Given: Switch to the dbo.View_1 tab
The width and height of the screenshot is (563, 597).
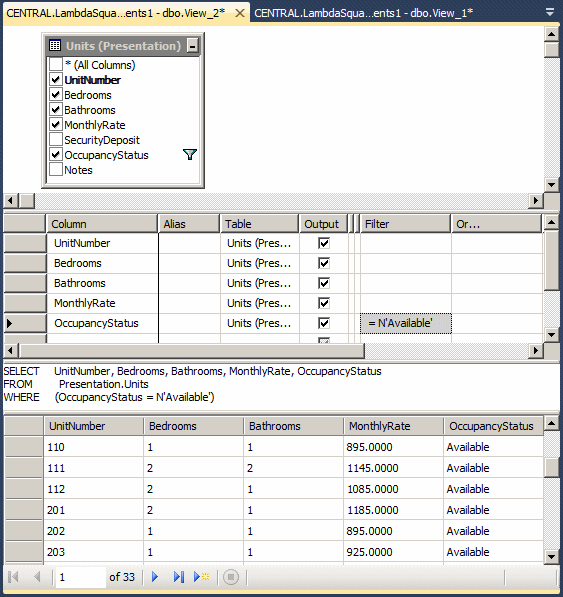Looking at the screenshot, I should [363, 13].
